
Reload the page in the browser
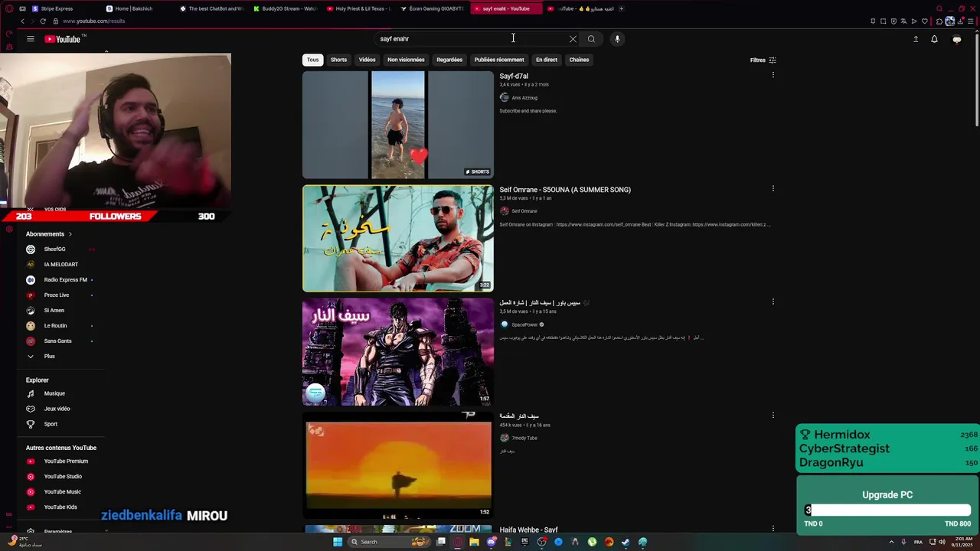(43, 21)
